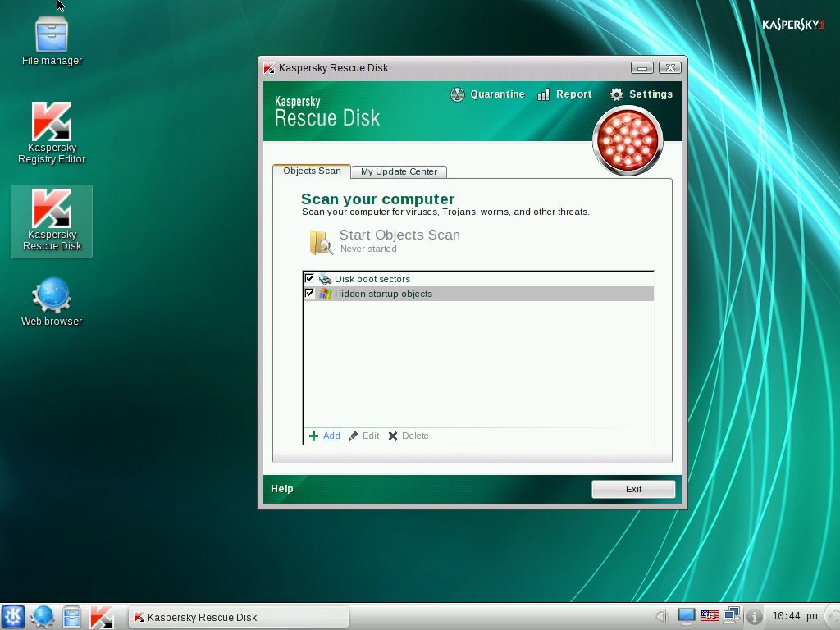Click the US keyboard layout flag icon
The height and width of the screenshot is (630, 840).
click(710, 616)
